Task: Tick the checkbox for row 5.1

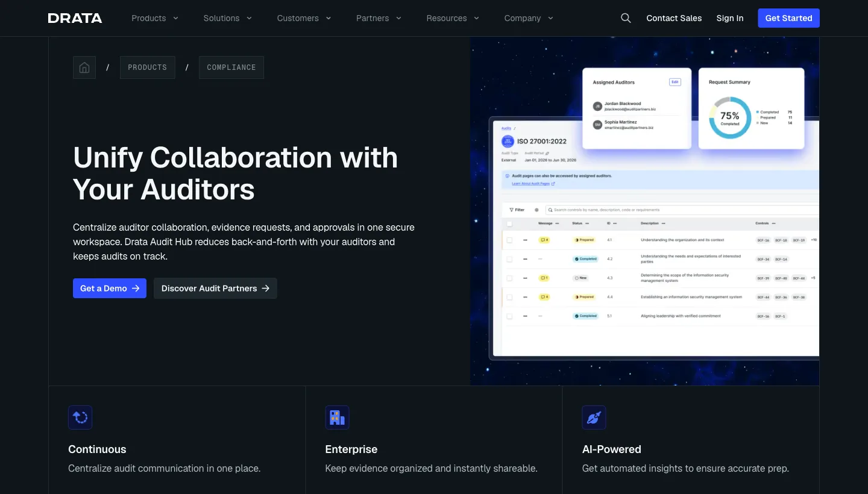Action: coord(509,316)
